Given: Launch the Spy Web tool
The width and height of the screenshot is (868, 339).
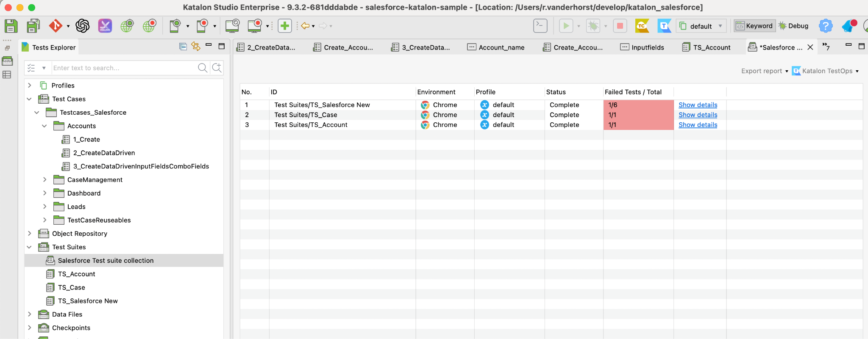Looking at the screenshot, I should tap(127, 26).
